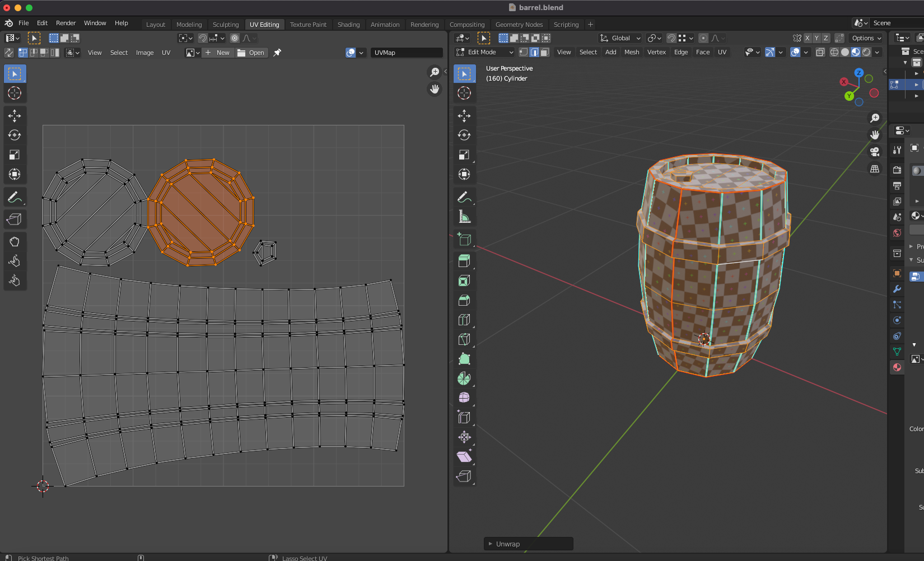Toggle X-ray view in 3D viewport
924x561 pixels.
820,52
